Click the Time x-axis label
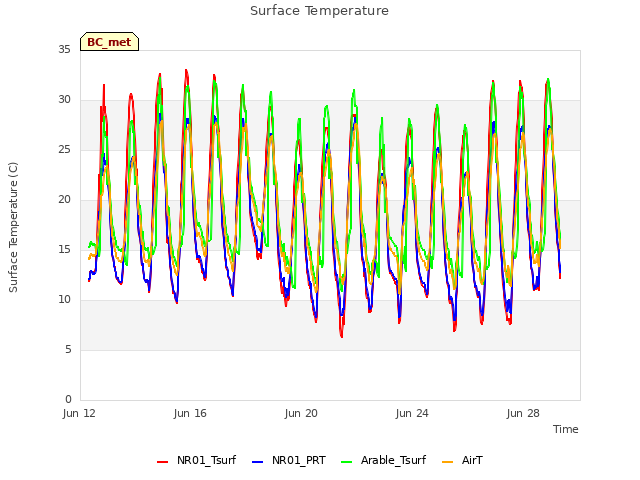This screenshot has height=480, width=640. 565,429
